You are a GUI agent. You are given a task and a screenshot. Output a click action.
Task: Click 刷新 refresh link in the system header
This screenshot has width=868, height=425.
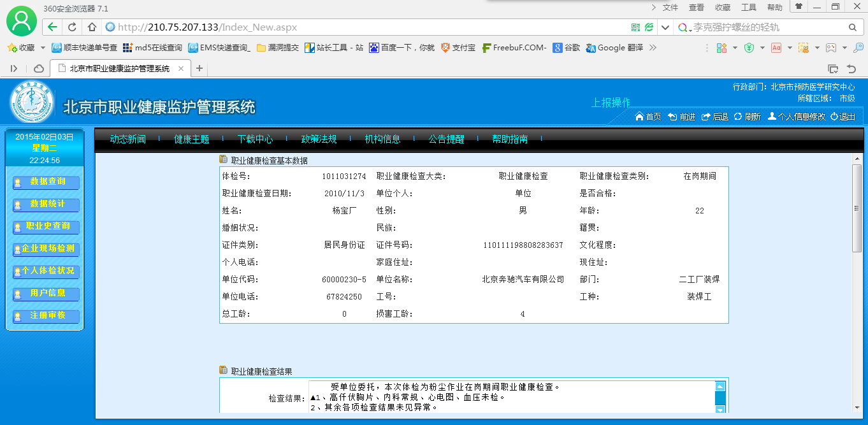click(748, 117)
